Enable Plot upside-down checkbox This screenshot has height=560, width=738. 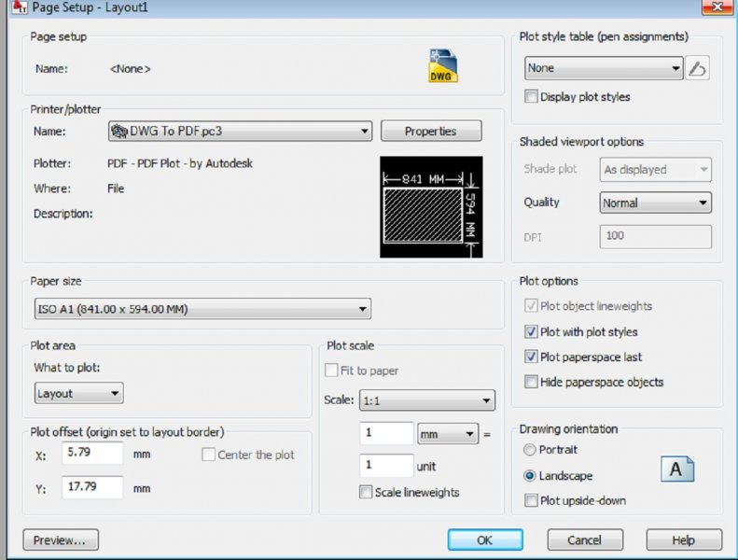(x=531, y=500)
